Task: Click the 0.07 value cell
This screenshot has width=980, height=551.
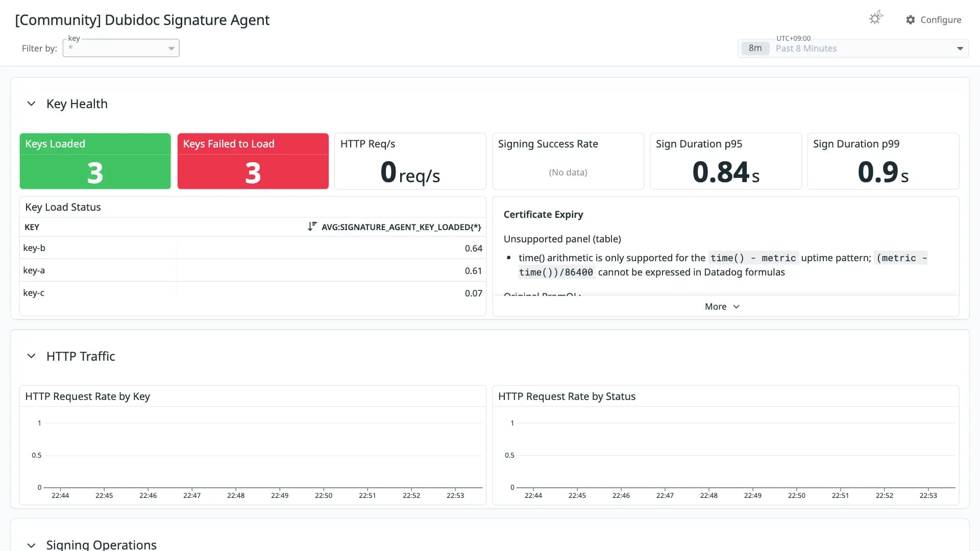Action: tap(473, 293)
